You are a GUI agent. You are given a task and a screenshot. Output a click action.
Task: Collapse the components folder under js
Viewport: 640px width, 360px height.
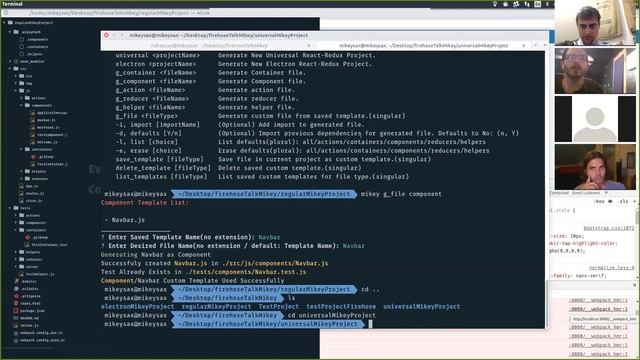tap(21, 105)
